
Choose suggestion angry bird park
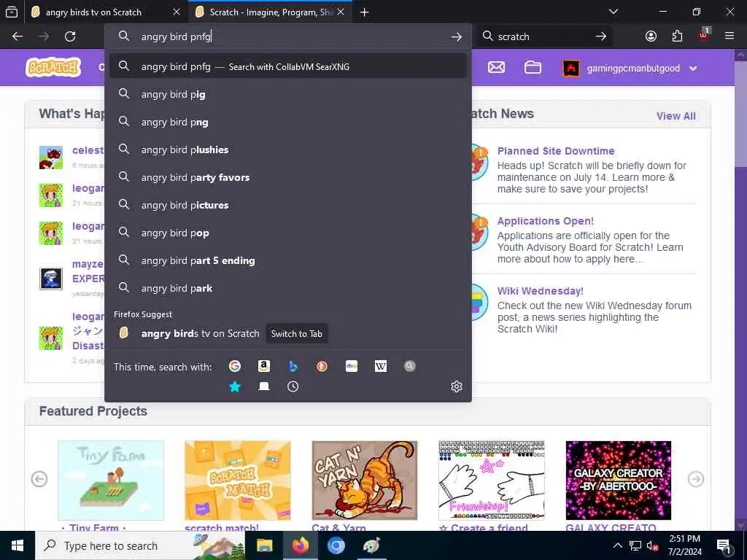point(287,288)
